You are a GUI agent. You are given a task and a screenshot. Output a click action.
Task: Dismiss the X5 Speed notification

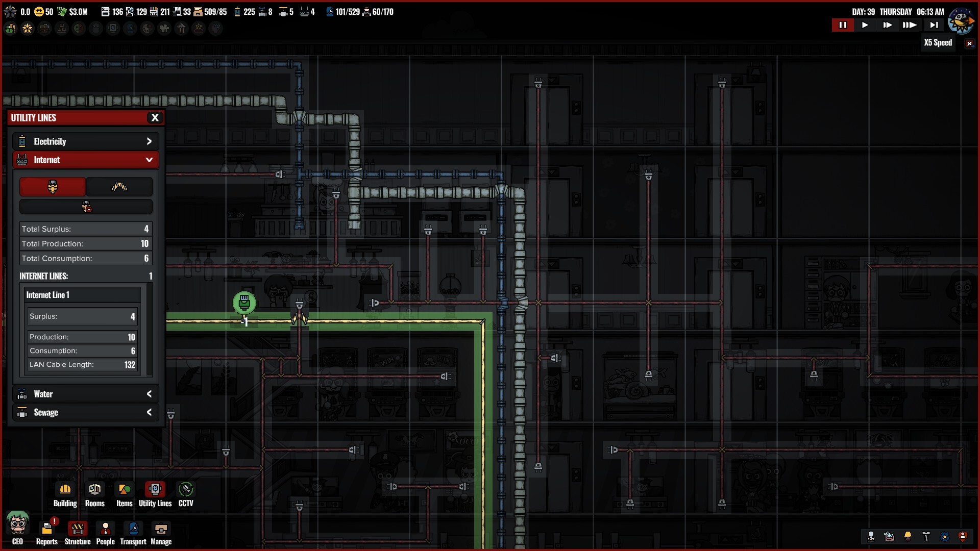pyautogui.click(x=969, y=43)
